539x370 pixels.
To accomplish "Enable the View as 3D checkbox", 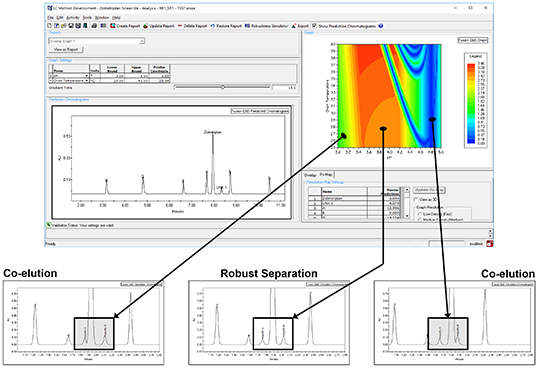I will pos(416,199).
